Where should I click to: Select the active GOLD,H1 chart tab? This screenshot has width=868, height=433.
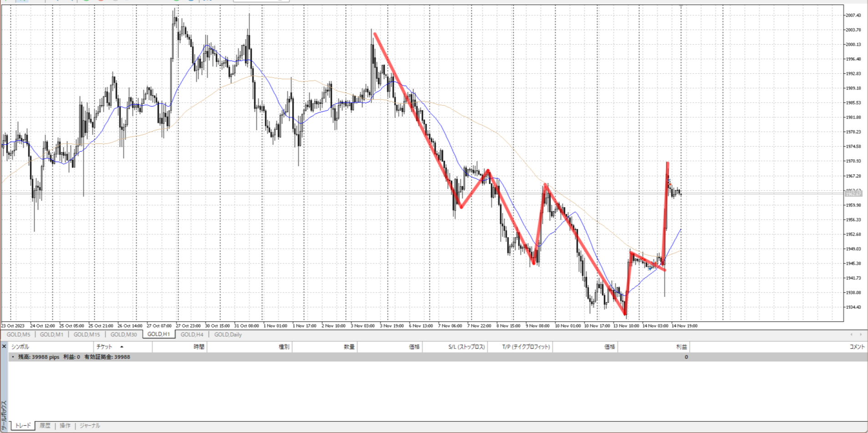(x=158, y=334)
